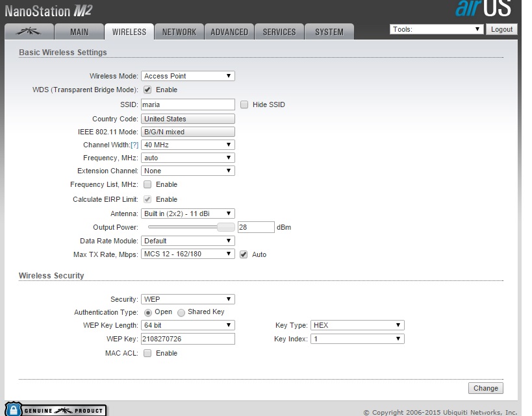Open the Security type dropdown

[188, 299]
